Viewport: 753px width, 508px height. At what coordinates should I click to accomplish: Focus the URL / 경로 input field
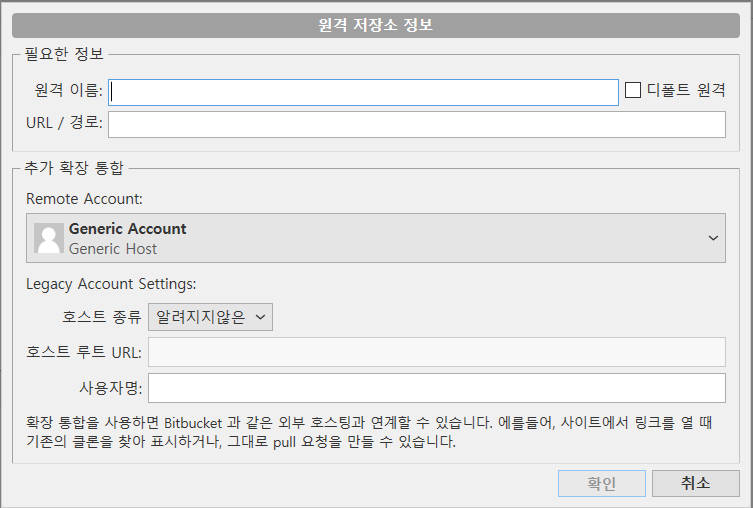pos(416,124)
